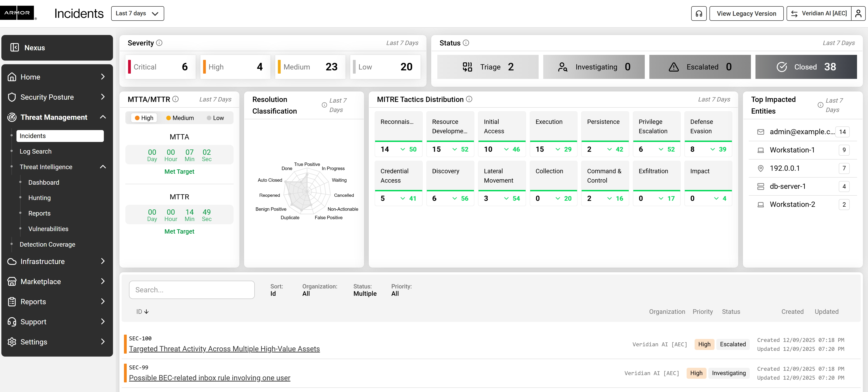Image resolution: width=868 pixels, height=392 pixels.
Task: Switch MTTA/MTTR to Low priority
Action: click(215, 118)
